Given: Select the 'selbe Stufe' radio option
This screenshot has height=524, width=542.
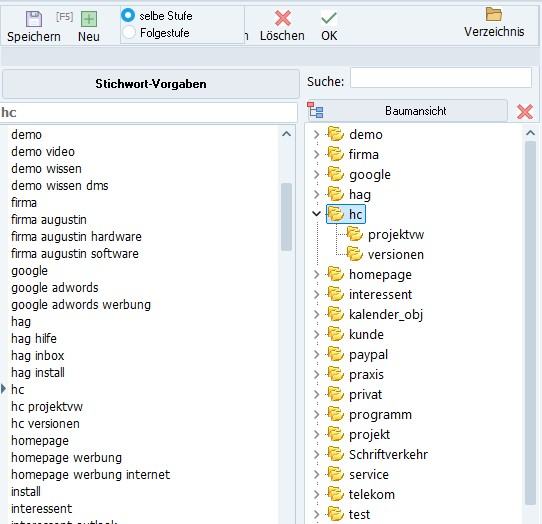Looking at the screenshot, I should (128, 15).
